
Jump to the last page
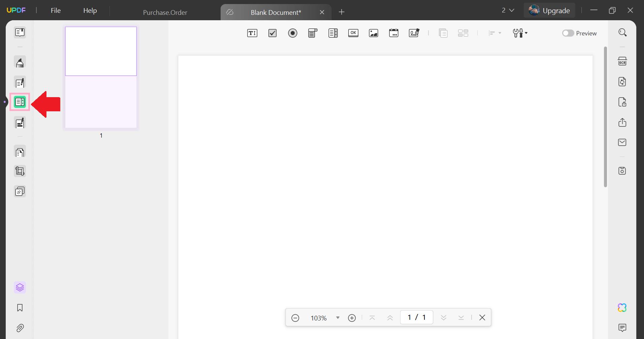[x=461, y=318]
